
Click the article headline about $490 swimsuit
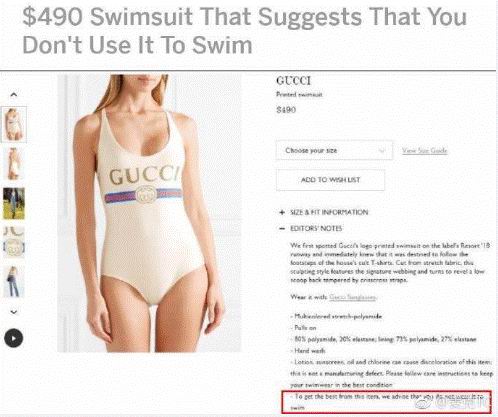coord(245,31)
